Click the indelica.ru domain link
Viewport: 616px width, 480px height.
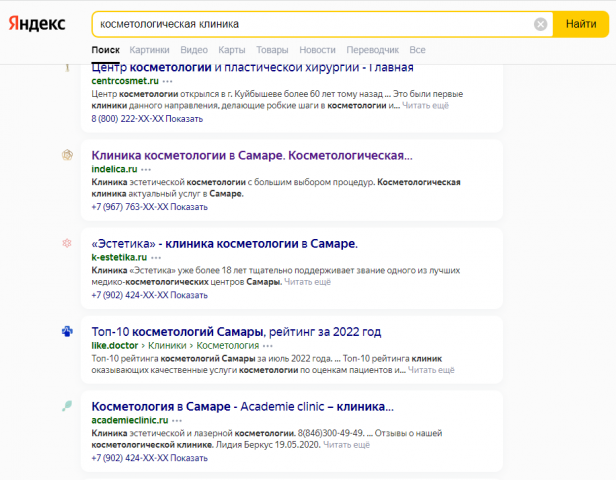pyautogui.click(x=114, y=169)
